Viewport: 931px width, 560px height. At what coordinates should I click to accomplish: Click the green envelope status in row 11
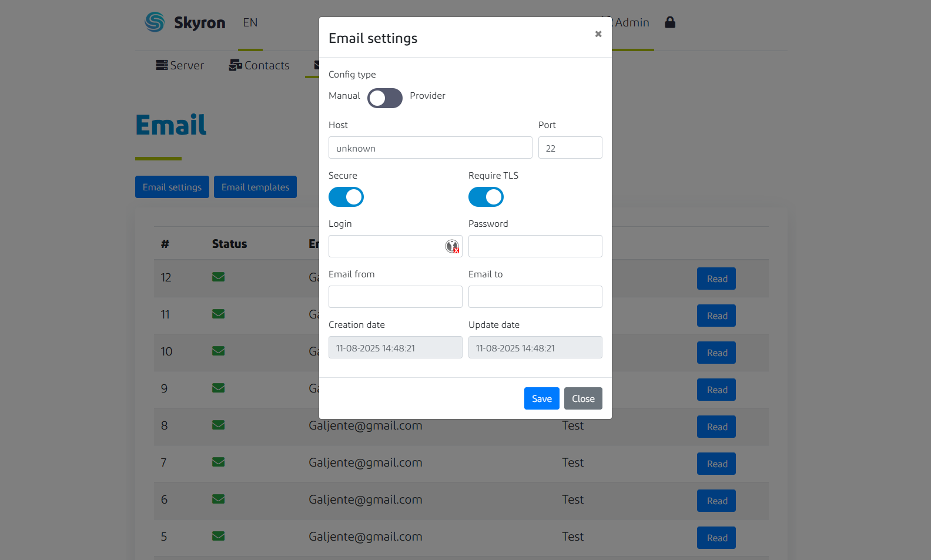219,314
